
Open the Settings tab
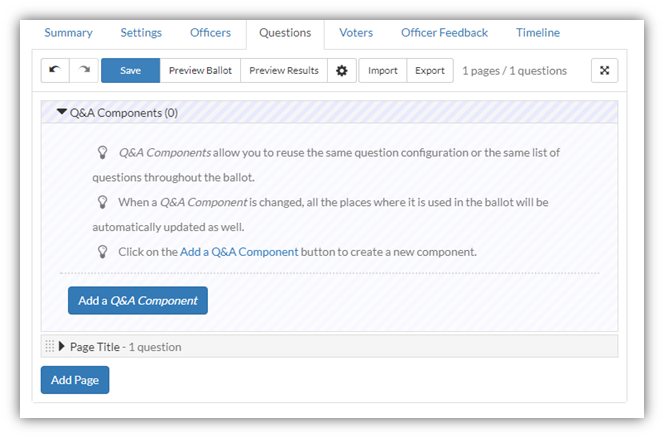pyautogui.click(x=141, y=33)
